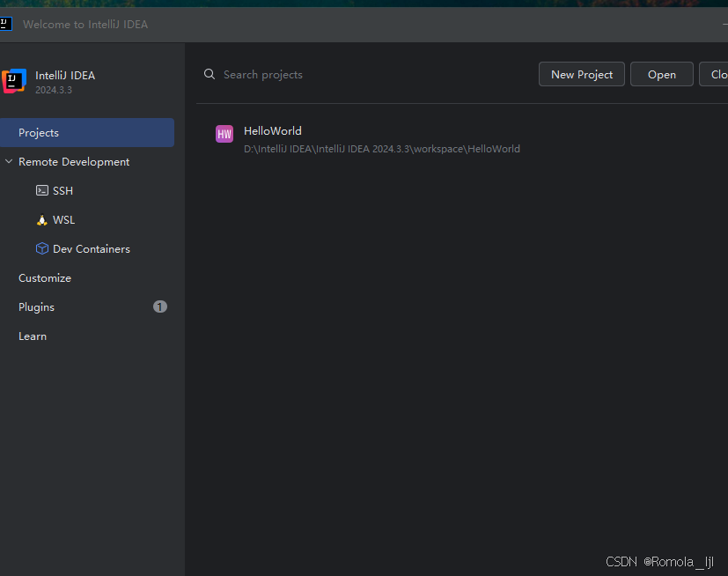Click the HW HelloWorld project icon
This screenshot has height=576, width=728.
pyautogui.click(x=224, y=134)
